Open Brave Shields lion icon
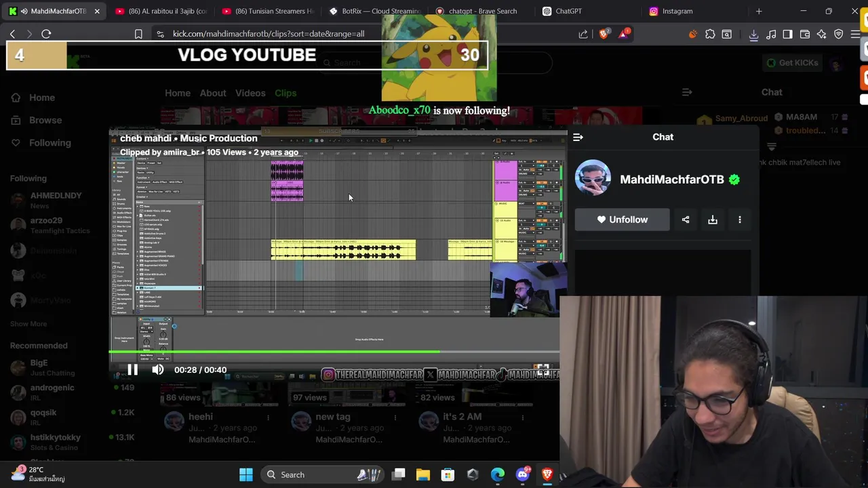Viewport: 868px width, 488px height. [x=604, y=34]
